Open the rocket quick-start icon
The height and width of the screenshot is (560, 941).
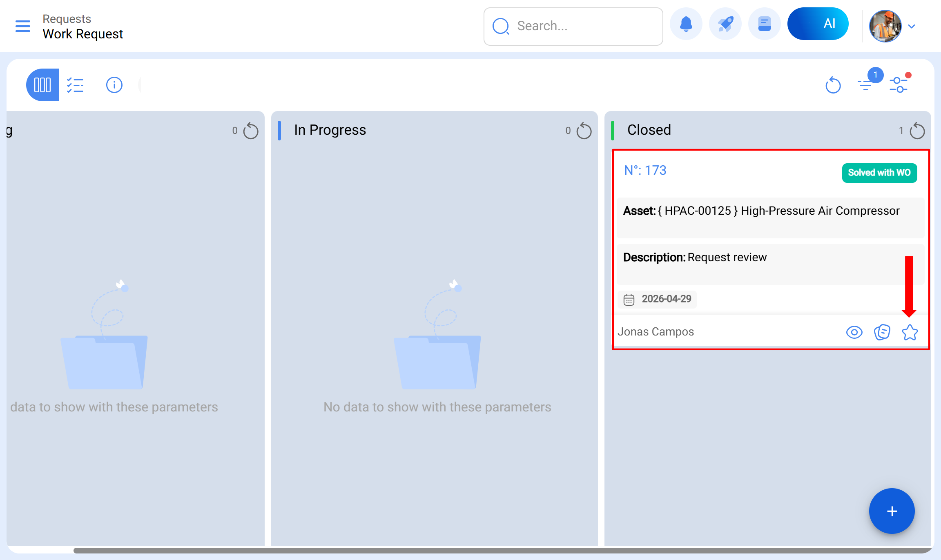[725, 24]
